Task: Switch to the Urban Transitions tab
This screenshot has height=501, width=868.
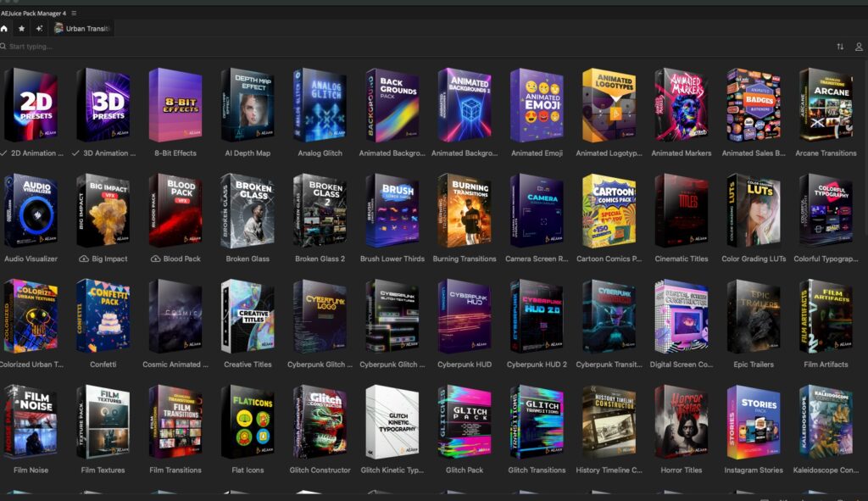Action: pyautogui.click(x=83, y=28)
